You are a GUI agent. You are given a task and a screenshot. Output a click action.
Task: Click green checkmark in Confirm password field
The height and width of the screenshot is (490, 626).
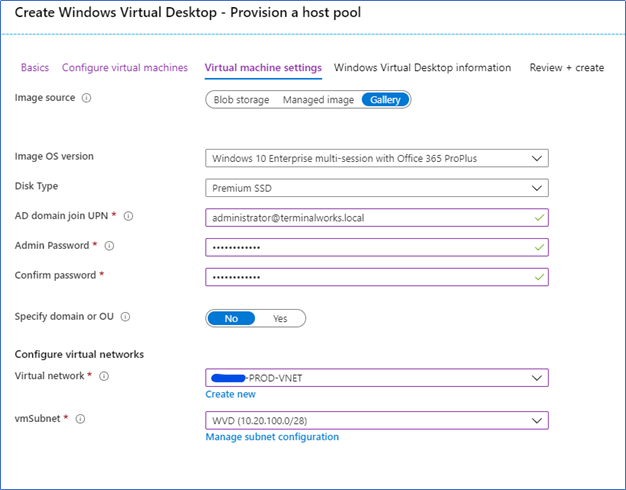[x=539, y=277]
